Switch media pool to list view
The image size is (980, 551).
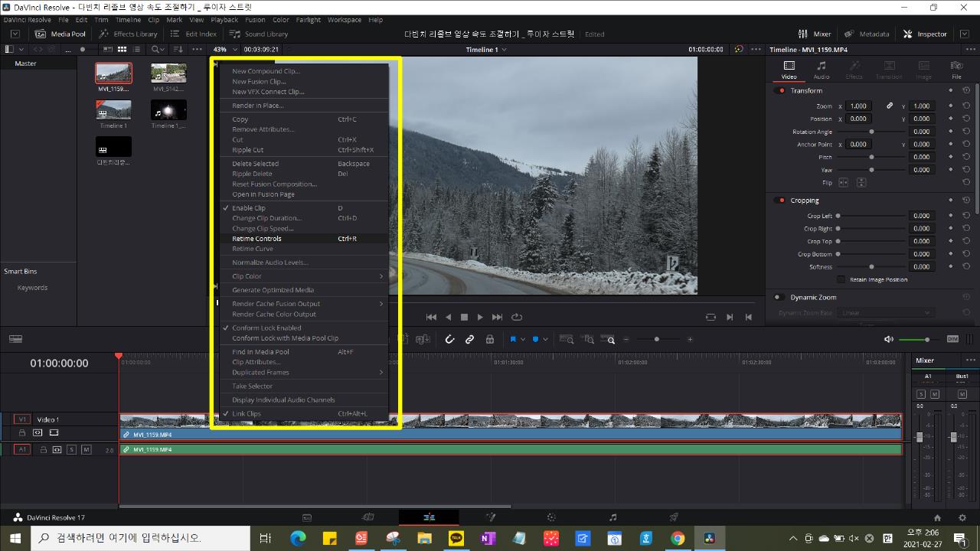137,49
